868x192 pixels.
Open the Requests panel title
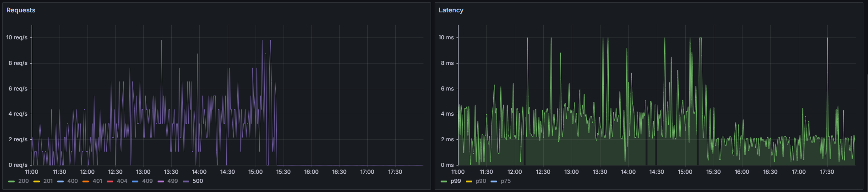[x=21, y=10]
